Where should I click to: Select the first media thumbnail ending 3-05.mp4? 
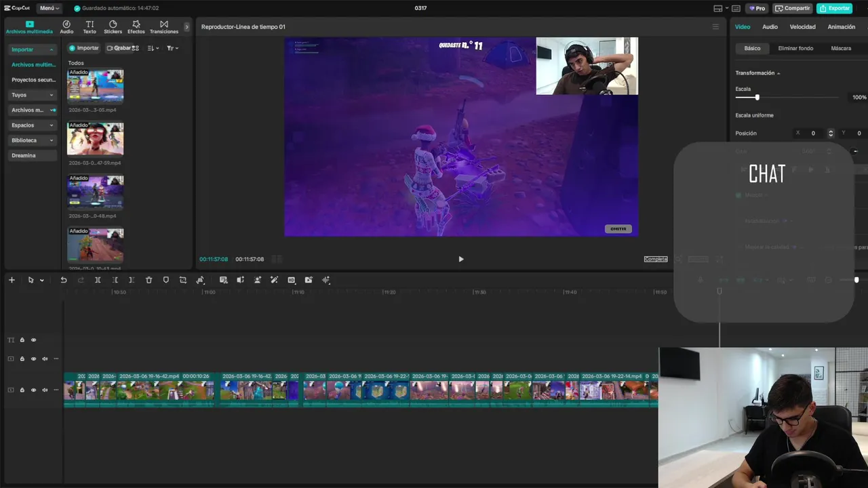pos(95,85)
